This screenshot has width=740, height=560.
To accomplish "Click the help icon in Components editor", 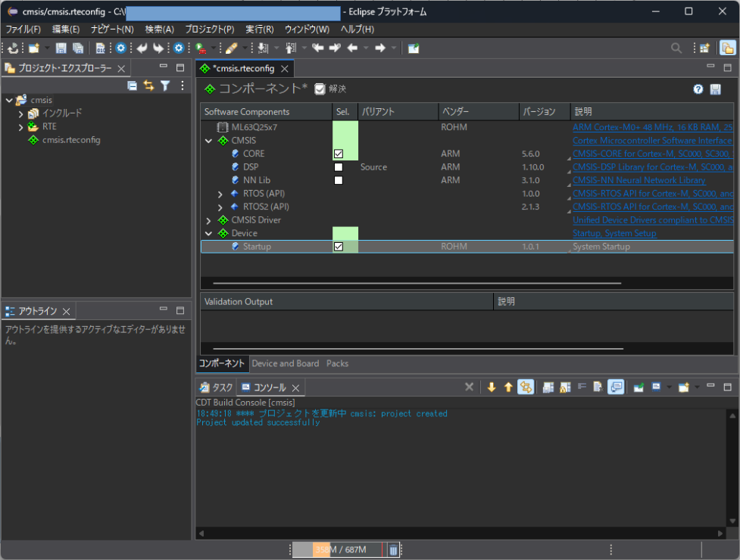I will coord(698,89).
